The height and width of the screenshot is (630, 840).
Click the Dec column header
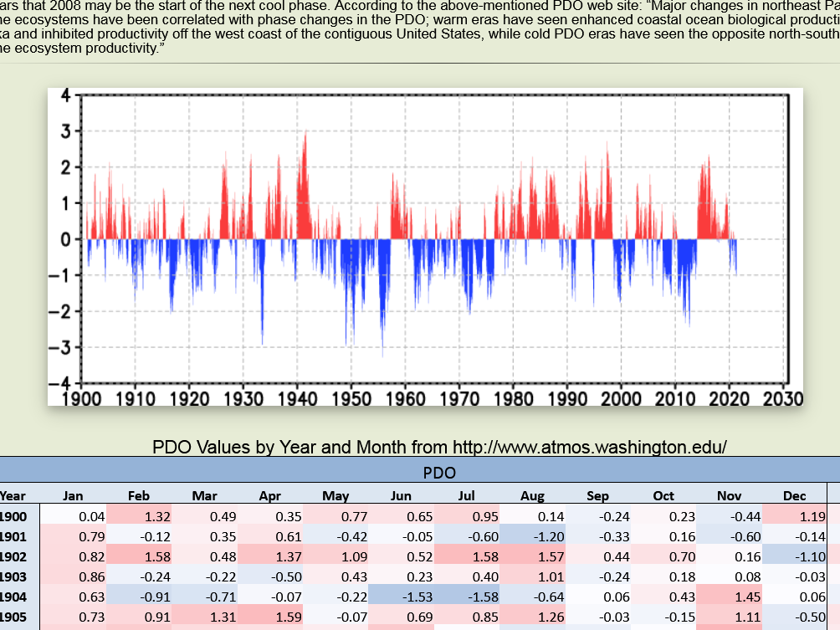(794, 495)
